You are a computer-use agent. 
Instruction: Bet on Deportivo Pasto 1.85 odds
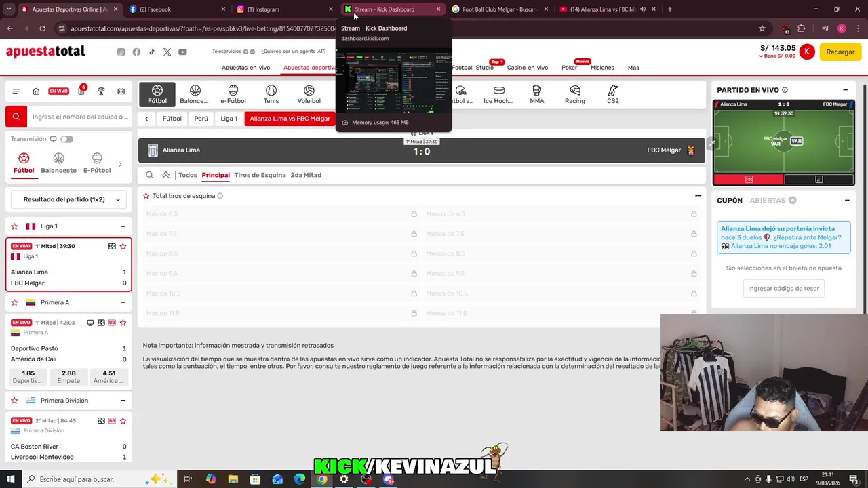pyautogui.click(x=28, y=377)
